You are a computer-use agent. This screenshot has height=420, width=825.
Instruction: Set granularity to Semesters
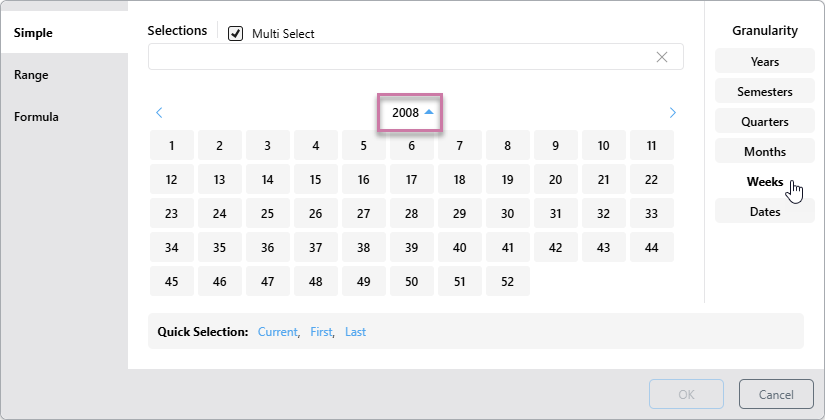pyautogui.click(x=764, y=92)
